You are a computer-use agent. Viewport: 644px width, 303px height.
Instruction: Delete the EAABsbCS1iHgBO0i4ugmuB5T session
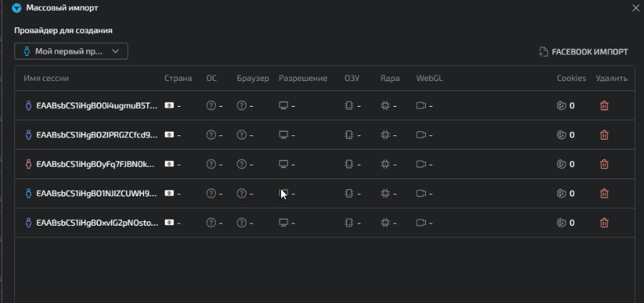click(x=604, y=106)
